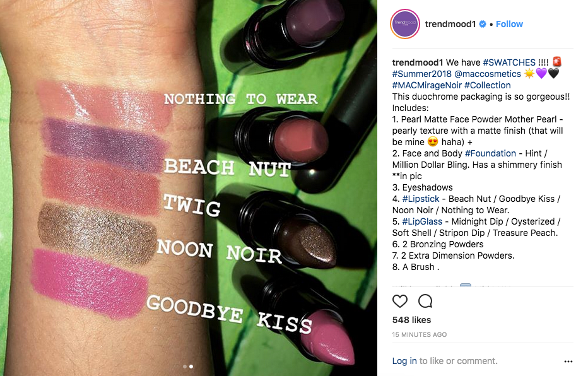Image resolution: width=588 pixels, height=376 pixels.
Task: Click the verified badge next to trendmood1
Action: [x=483, y=24]
